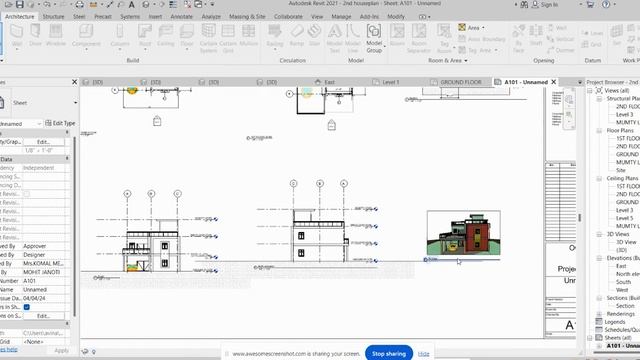
Task: Open the view tabs list dropdown arrow
Action: [x=580, y=82]
